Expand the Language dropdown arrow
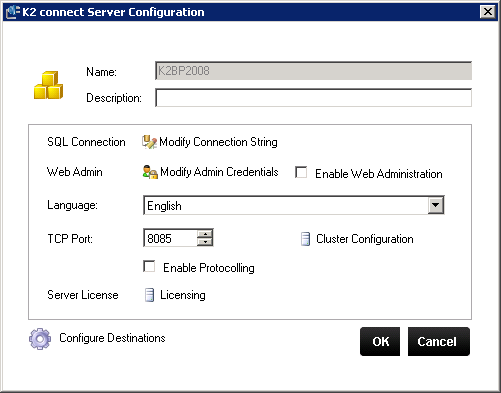The image size is (501, 393). pyautogui.click(x=436, y=205)
